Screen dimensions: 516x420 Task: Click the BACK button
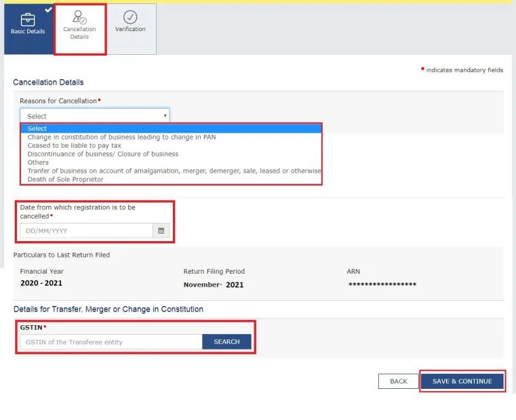[x=399, y=381]
